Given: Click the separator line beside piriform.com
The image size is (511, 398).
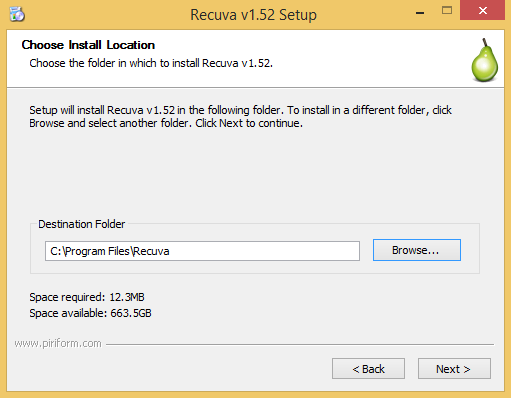Looking at the screenshot, I should (x=300, y=344).
